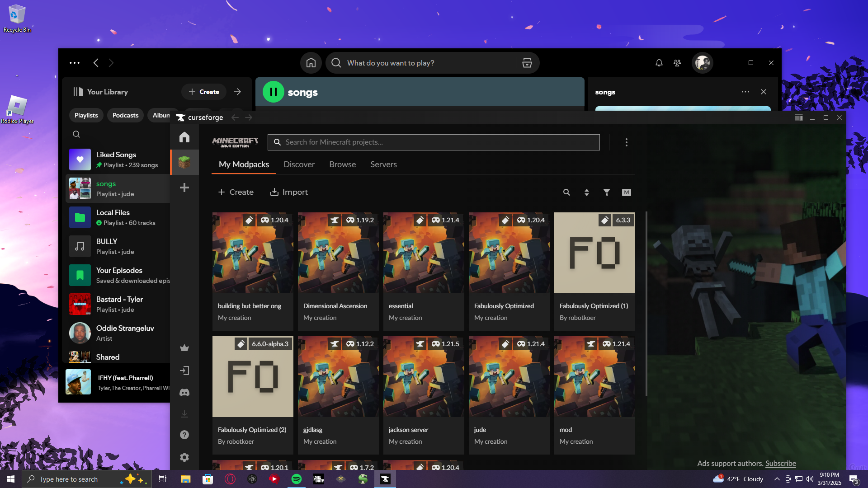Open the sort order dropdown arrows
868x488 pixels.
point(586,192)
